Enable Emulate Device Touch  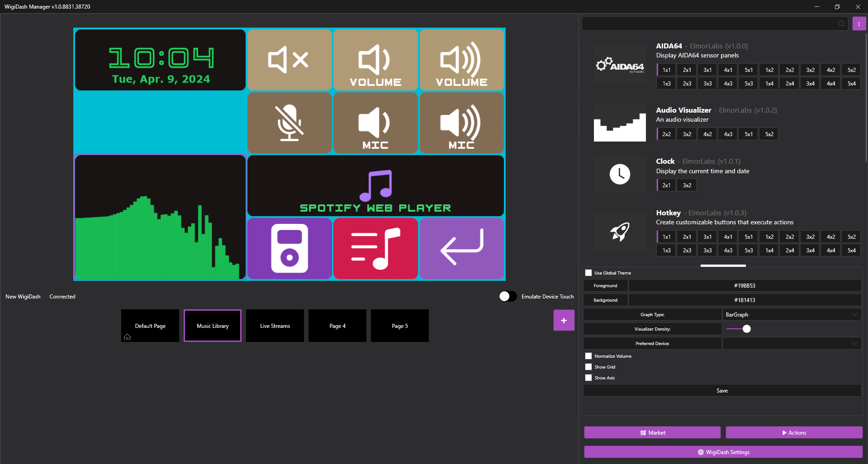point(507,296)
